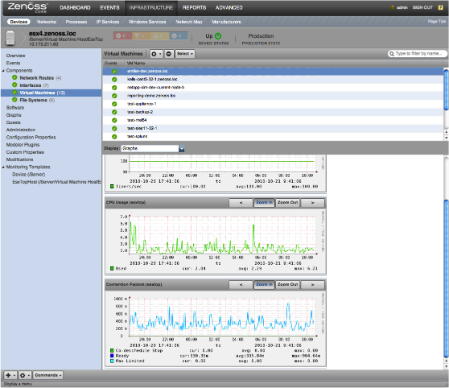The image size is (449, 388).
Task: Switch to the Windows Services sub-tab
Action: click(x=147, y=22)
